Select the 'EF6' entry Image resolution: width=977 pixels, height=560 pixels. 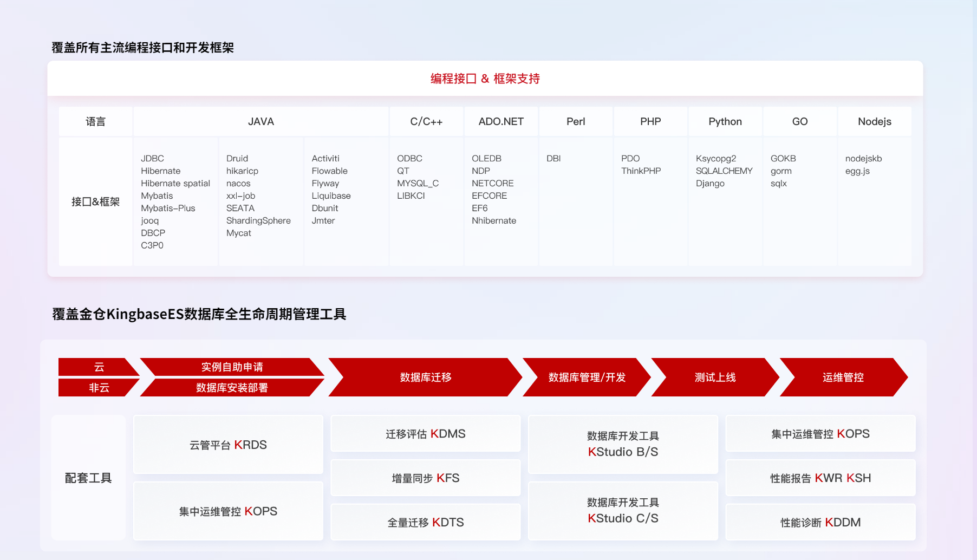point(480,208)
